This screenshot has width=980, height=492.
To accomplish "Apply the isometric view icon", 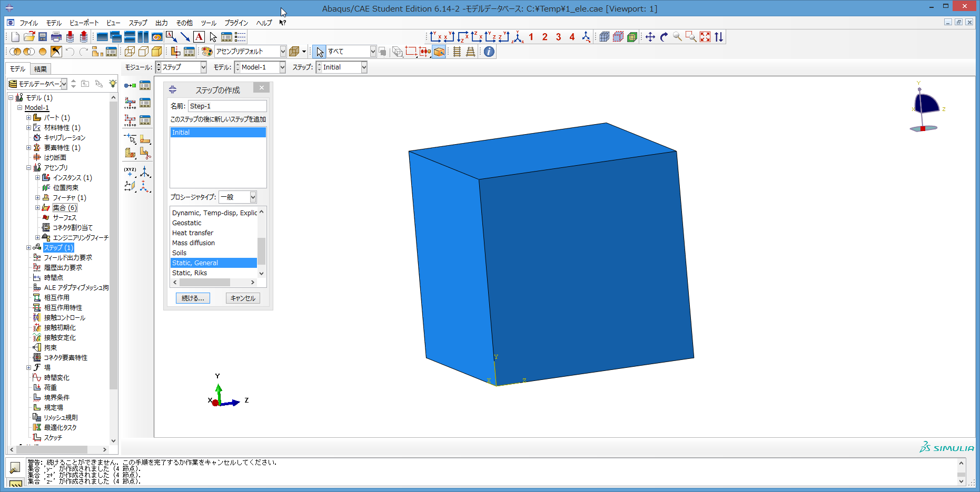I will pyautogui.click(x=518, y=37).
